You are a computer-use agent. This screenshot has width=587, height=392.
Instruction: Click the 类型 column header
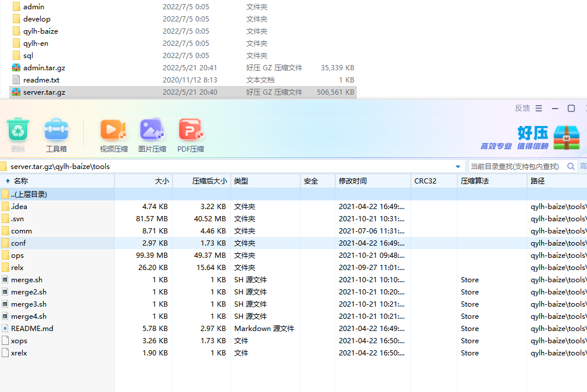(x=241, y=181)
